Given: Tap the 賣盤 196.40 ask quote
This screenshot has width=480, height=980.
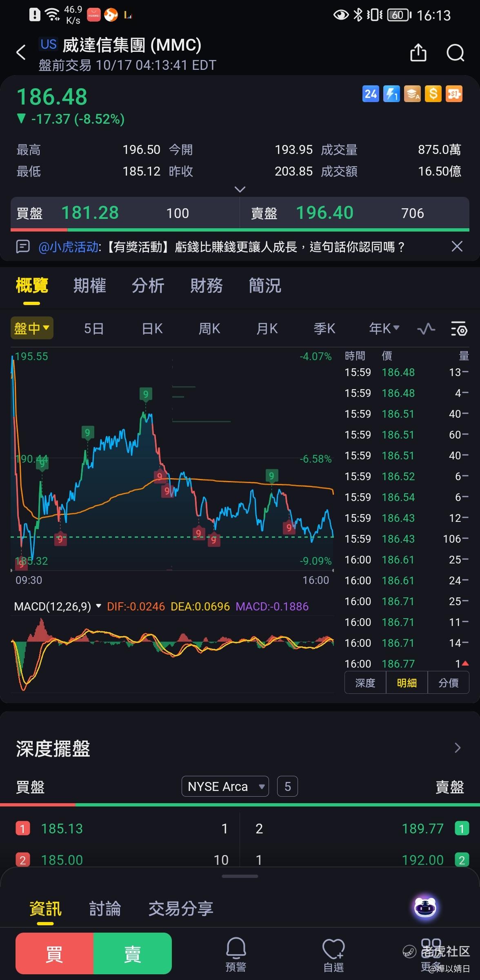Looking at the screenshot, I should [x=354, y=213].
